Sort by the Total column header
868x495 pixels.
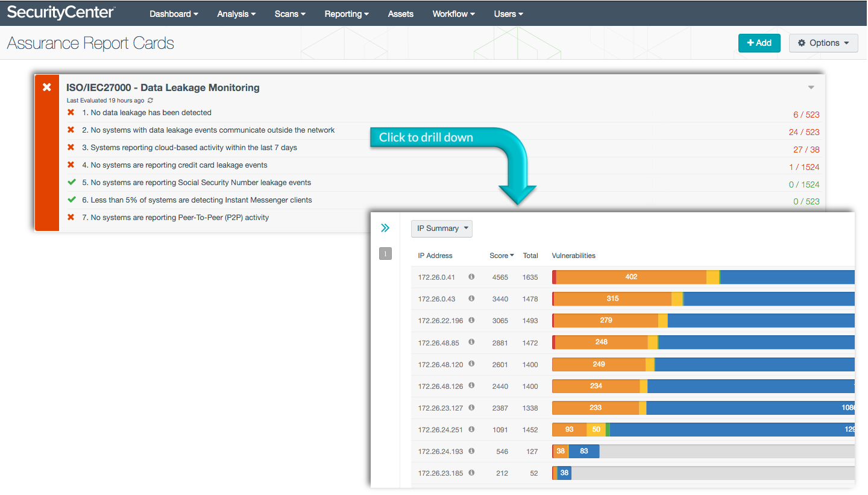click(530, 256)
